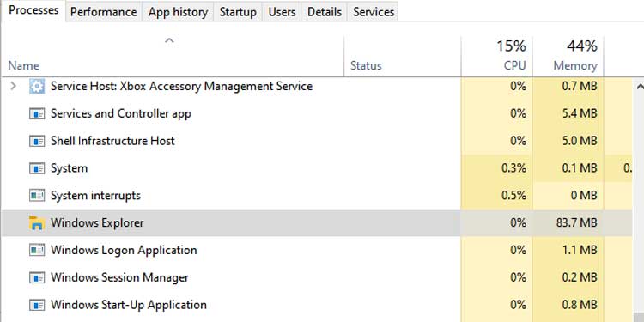Click the scrollbar up arrow

click(640, 86)
